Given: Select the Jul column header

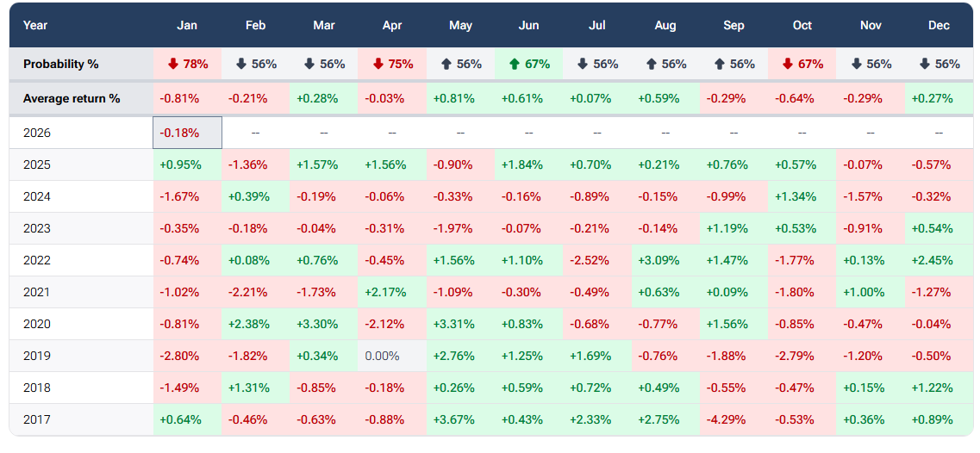Looking at the screenshot, I should pyautogui.click(x=596, y=25).
